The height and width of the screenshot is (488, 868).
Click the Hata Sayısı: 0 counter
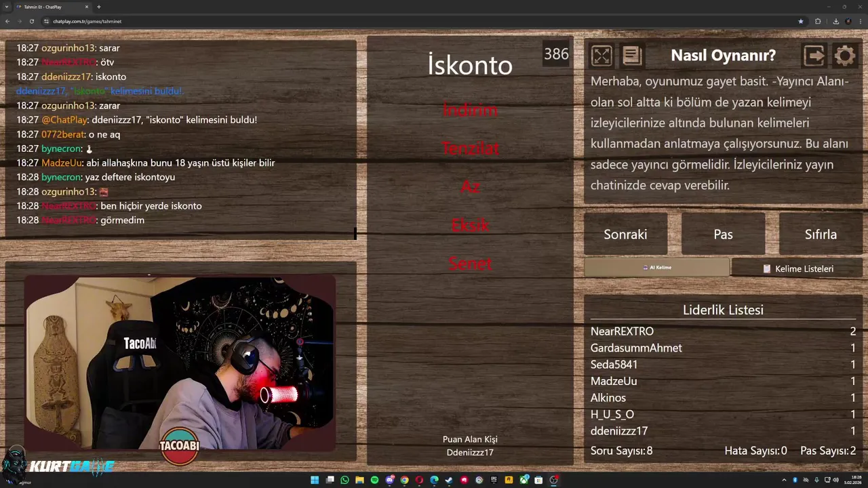[x=755, y=451]
